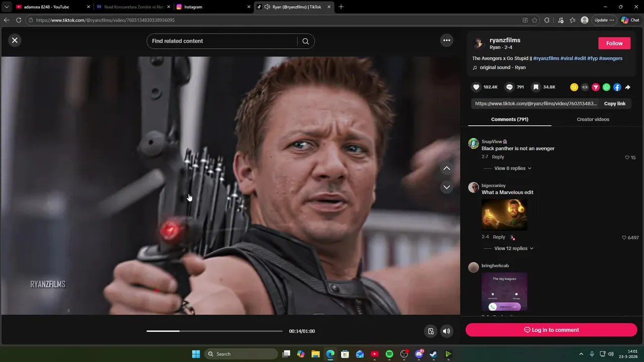Image resolution: width=644 pixels, height=362 pixels.
Task: Open comments via the speech bubble icon
Action: pyautogui.click(x=510, y=87)
